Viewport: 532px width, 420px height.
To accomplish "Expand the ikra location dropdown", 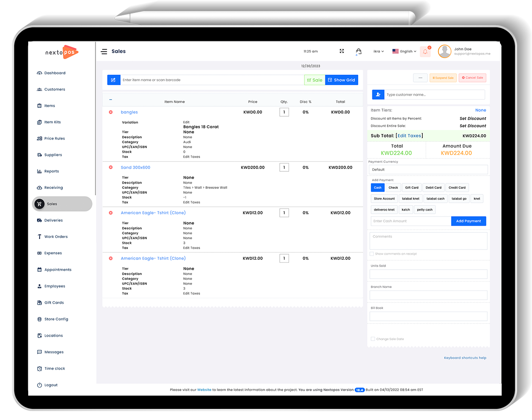I will 378,51.
